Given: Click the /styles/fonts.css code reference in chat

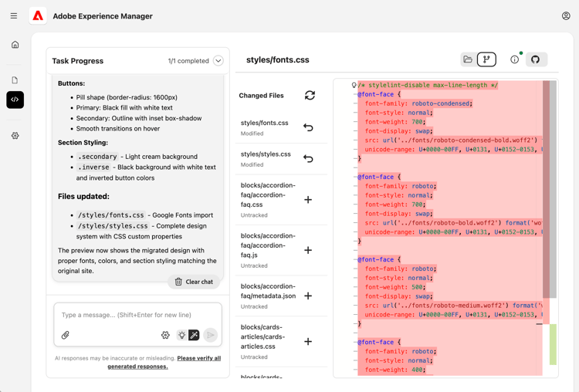Looking at the screenshot, I should click(x=110, y=215).
